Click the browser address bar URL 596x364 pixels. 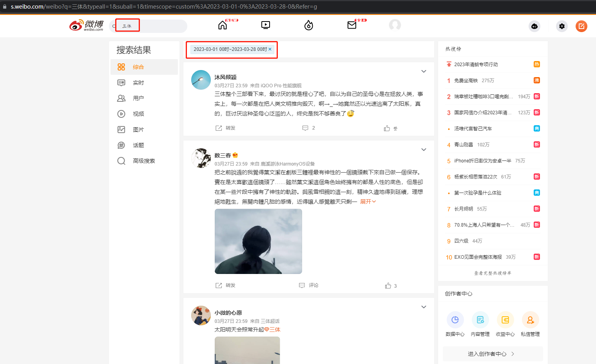[164, 7]
